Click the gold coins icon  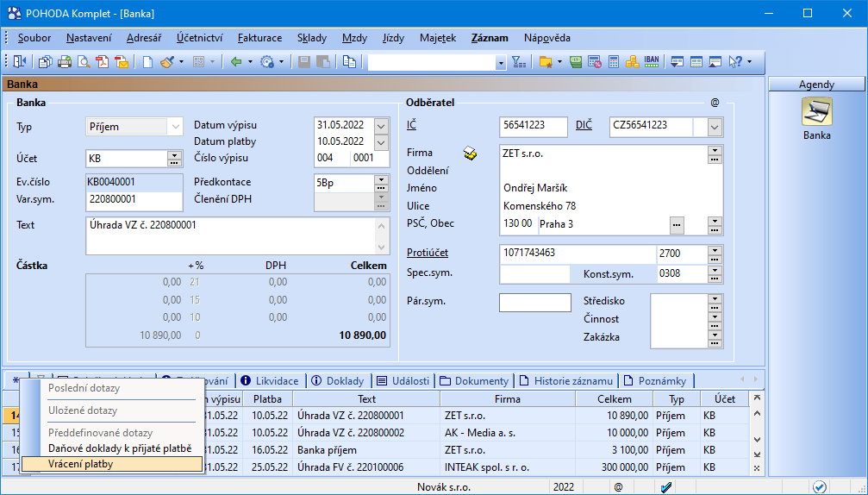632,62
